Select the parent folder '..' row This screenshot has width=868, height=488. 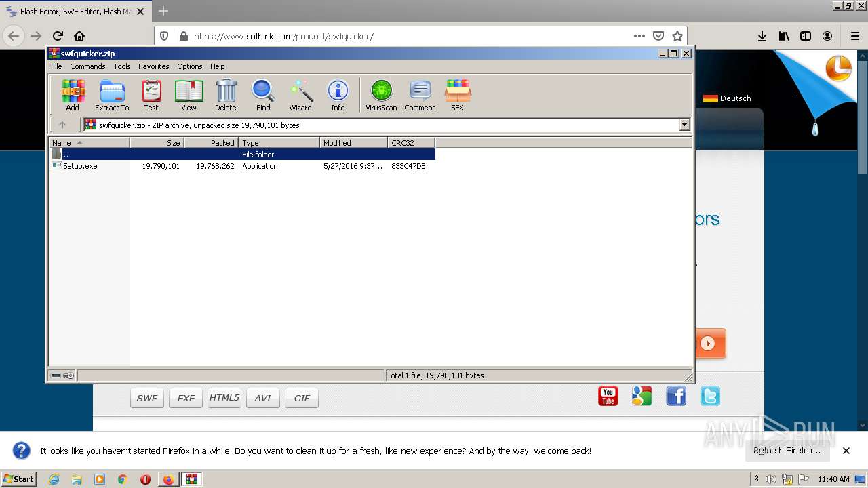pos(242,155)
